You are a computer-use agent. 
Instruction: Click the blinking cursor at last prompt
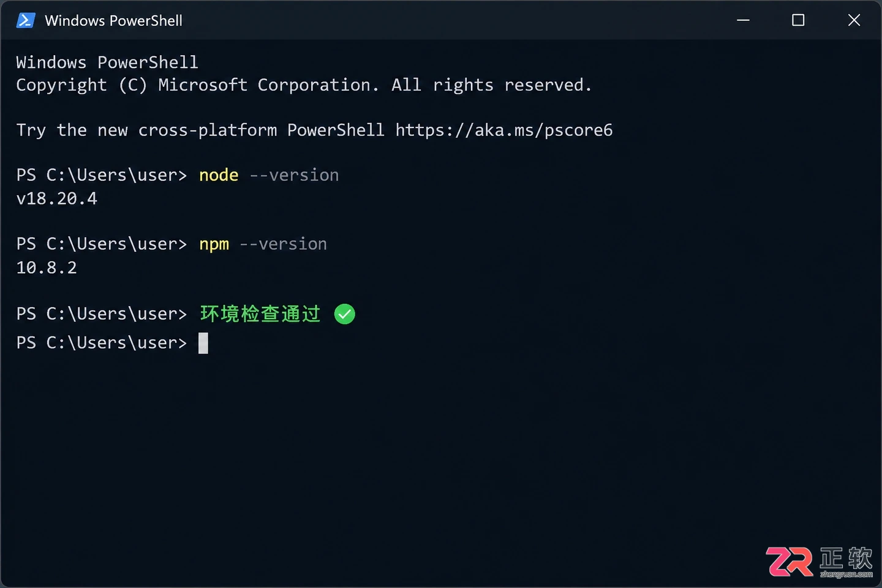click(203, 343)
